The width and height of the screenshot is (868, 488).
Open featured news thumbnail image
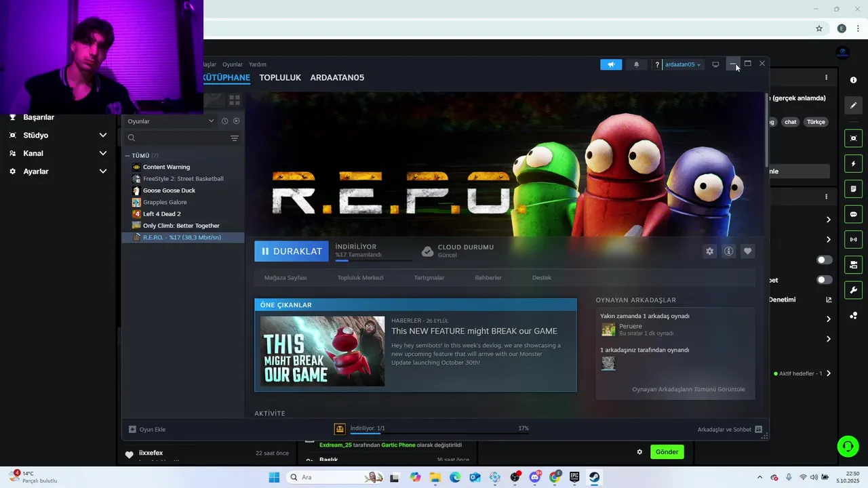coord(322,351)
